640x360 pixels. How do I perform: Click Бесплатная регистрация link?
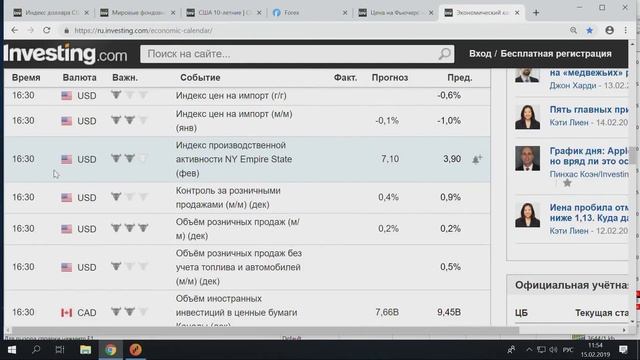556,54
